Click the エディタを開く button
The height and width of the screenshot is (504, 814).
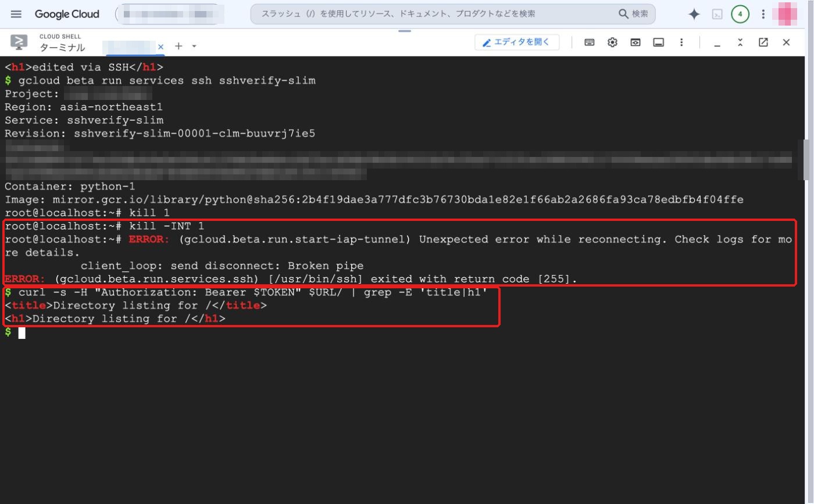517,42
